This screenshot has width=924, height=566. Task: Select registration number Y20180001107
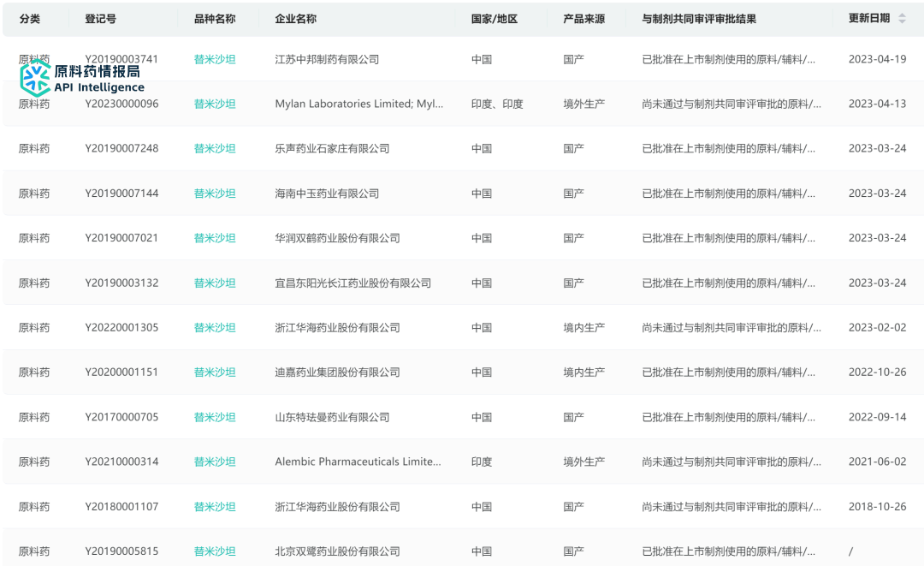pos(121,506)
